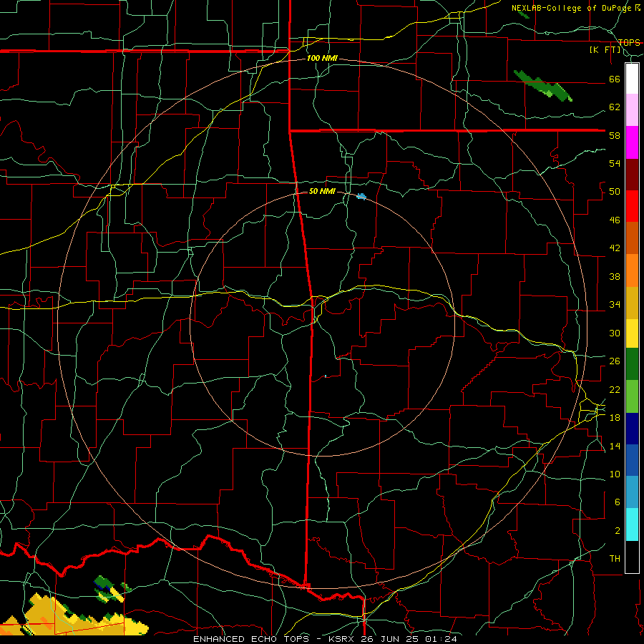Select the bright red legend color band
This screenshot has height=644, width=644.
point(632,206)
